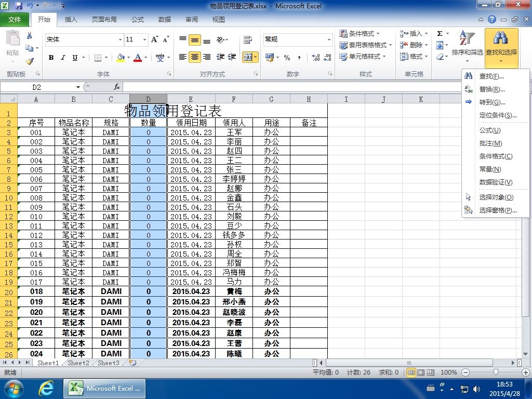The image size is (532, 399).
Task: Open the font name dropdown 宋体
Action: tap(120, 39)
